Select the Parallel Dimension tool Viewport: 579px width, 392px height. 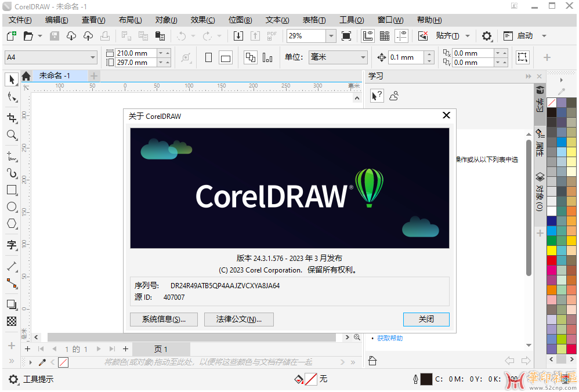click(x=12, y=266)
